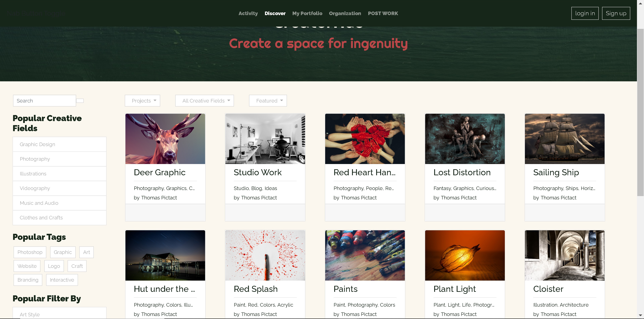Image resolution: width=644 pixels, height=319 pixels.
Task: Select Illustrations creative field
Action: (x=60, y=173)
